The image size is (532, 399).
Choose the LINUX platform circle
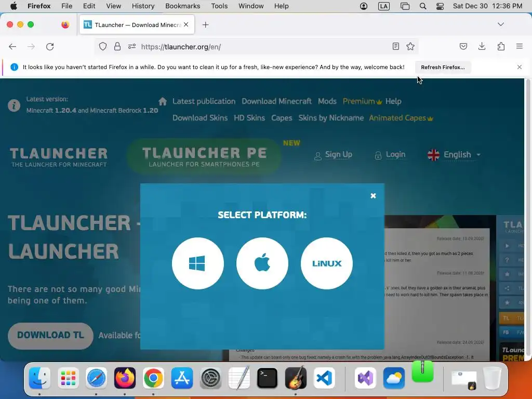click(x=327, y=263)
